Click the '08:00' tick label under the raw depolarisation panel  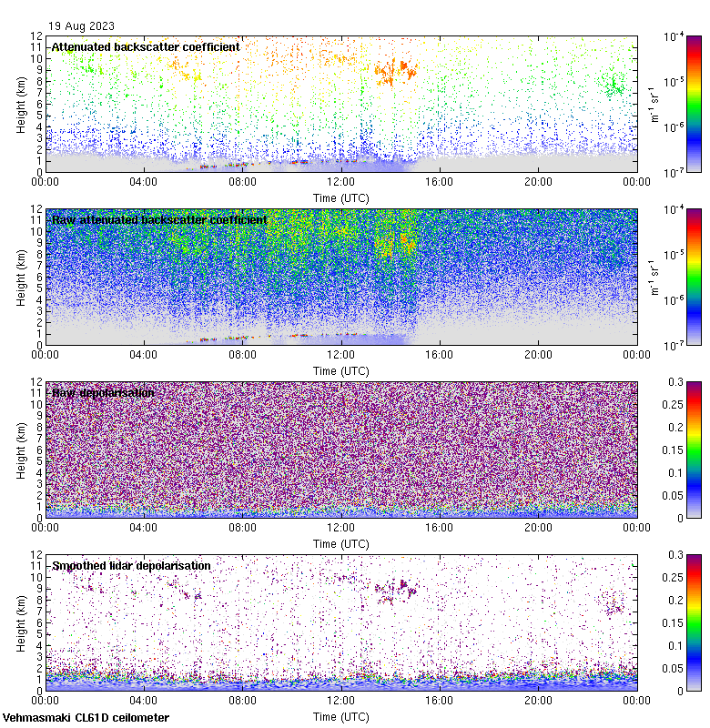tap(242, 527)
